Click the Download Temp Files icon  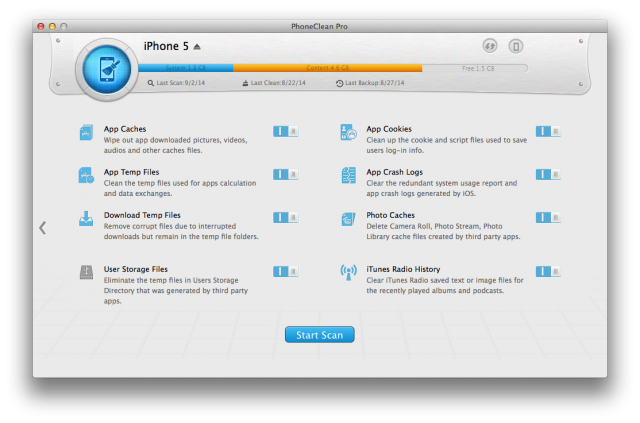(86, 218)
